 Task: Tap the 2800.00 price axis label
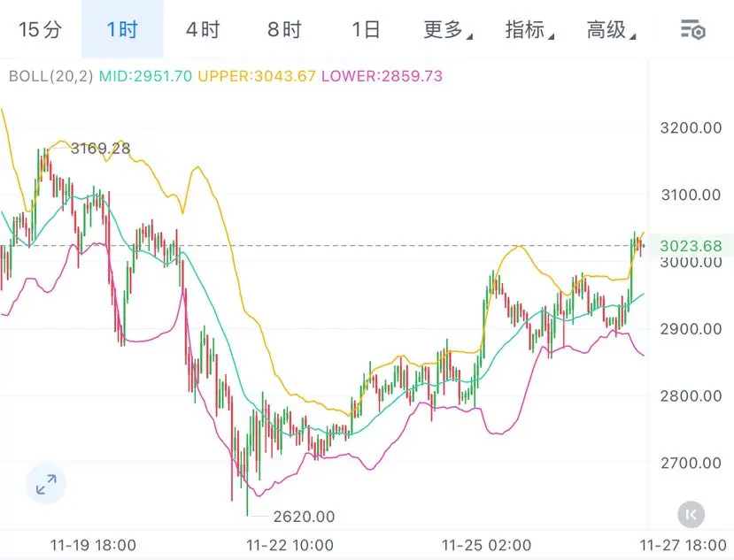691,395
